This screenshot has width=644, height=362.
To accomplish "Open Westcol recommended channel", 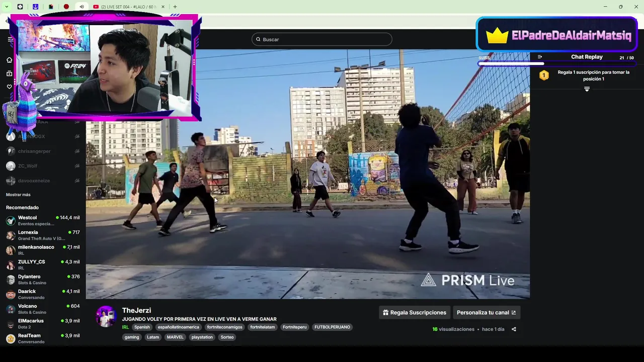I will tap(43, 220).
